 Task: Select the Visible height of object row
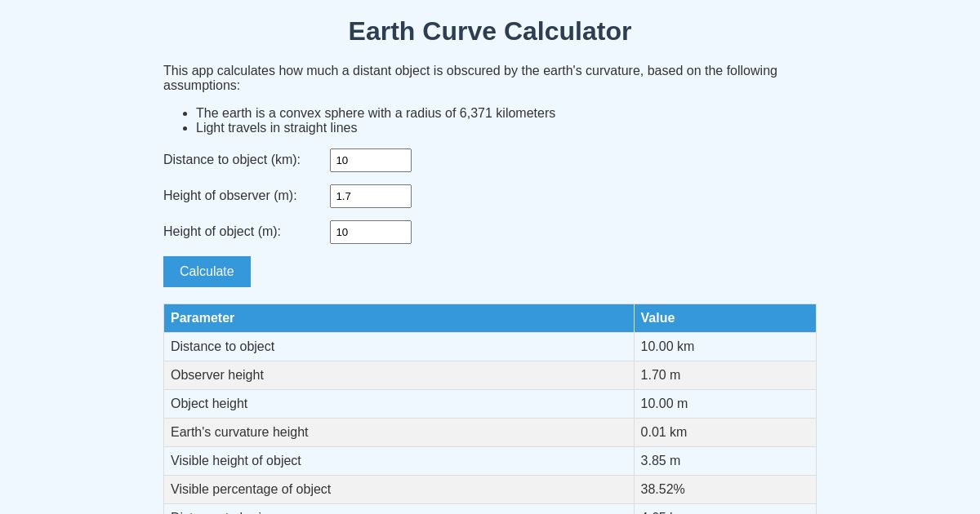(236, 460)
